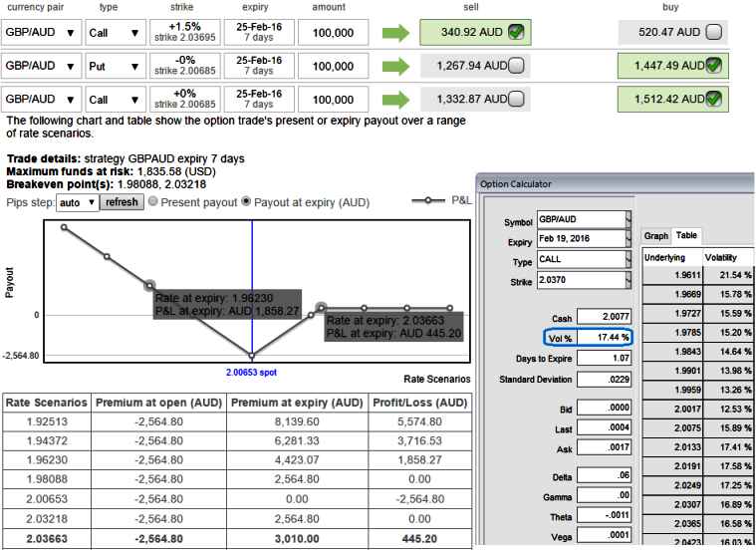Click the Vol % 17.44 field

[605, 338]
